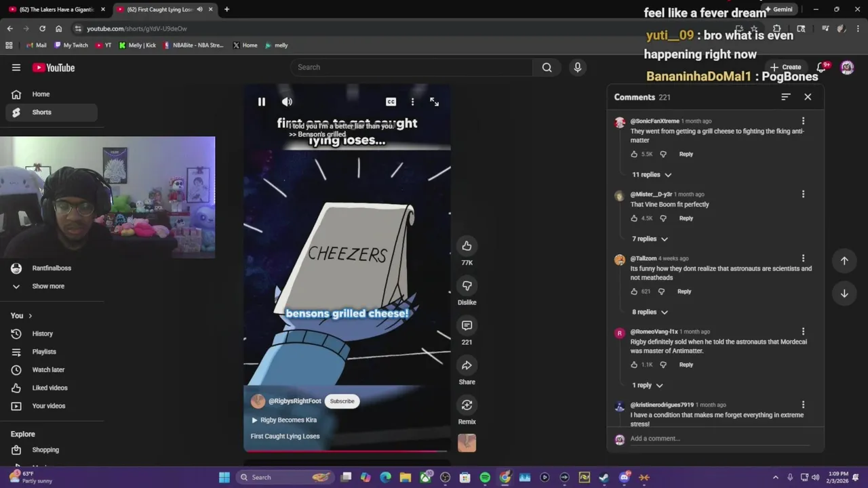
Task: Open the You section in the sidebar
Action: click(21, 316)
